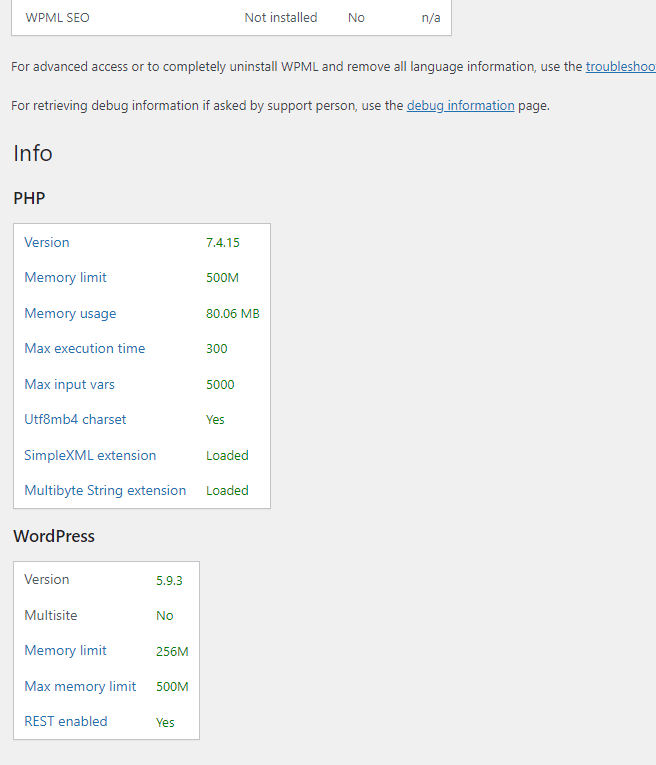Select the Utf8mb4 charset value Yes
Screen dimensions: 656x765
pyautogui.click(x=215, y=420)
